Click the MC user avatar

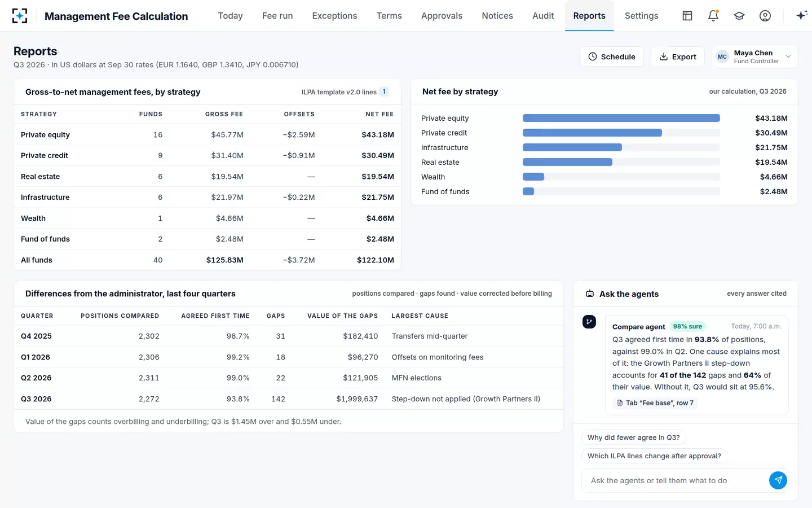tap(722, 56)
